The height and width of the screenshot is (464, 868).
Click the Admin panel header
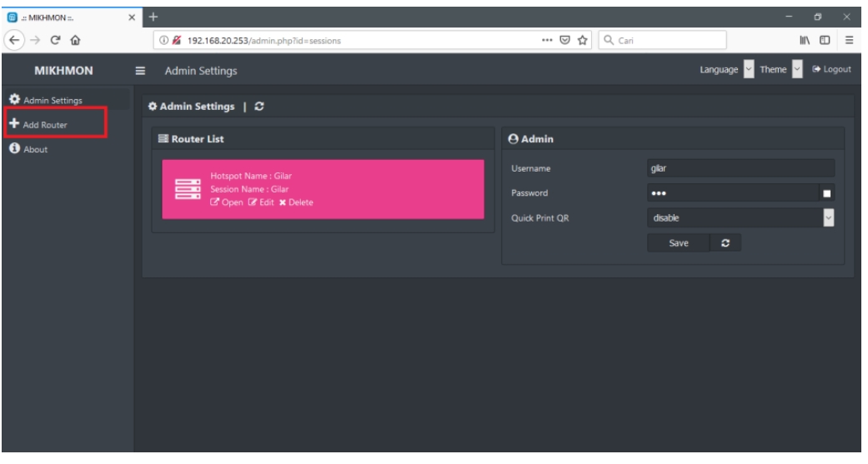pyautogui.click(x=673, y=139)
